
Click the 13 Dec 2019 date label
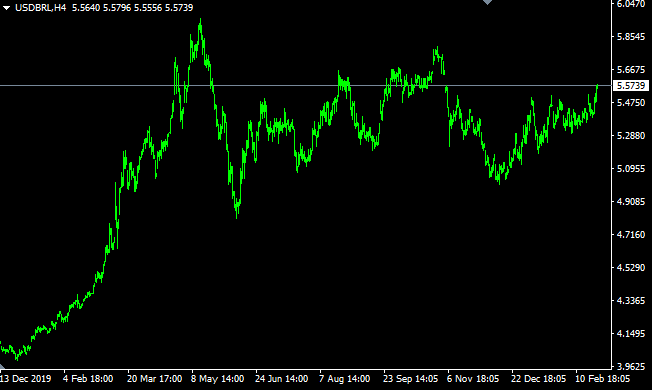(x=25, y=379)
